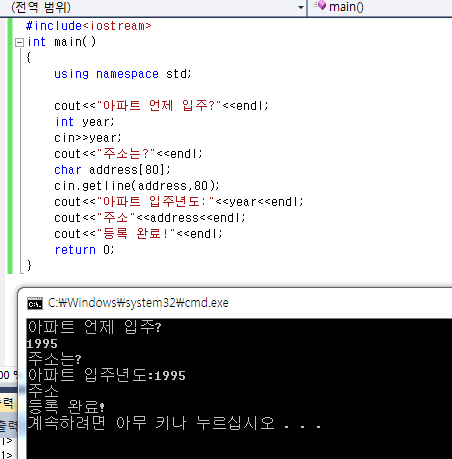Screen dimensions: 452x459
Task: Click the #include<iostream> line
Action: tap(89, 26)
